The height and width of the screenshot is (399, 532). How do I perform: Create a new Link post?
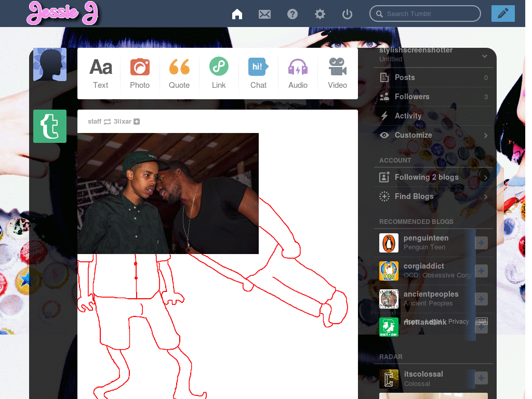(x=219, y=74)
